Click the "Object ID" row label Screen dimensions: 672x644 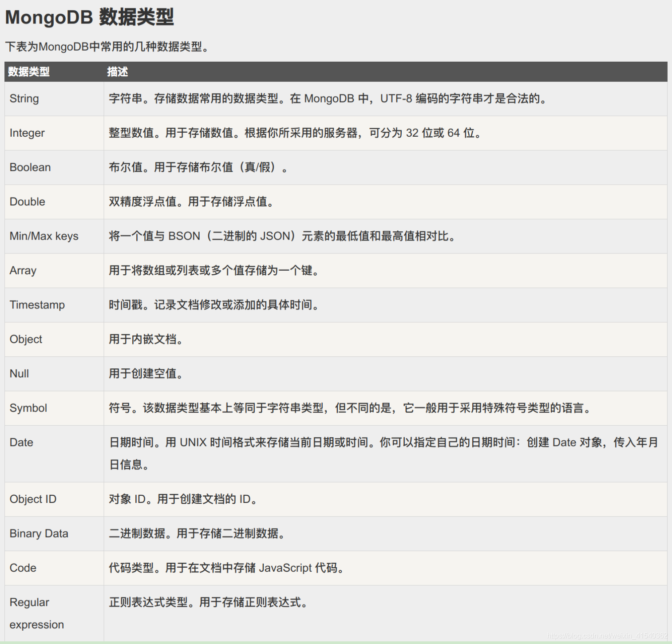[x=33, y=499]
